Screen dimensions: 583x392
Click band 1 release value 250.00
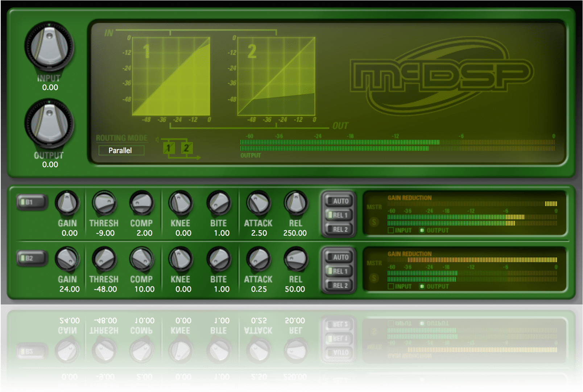pyautogui.click(x=295, y=233)
